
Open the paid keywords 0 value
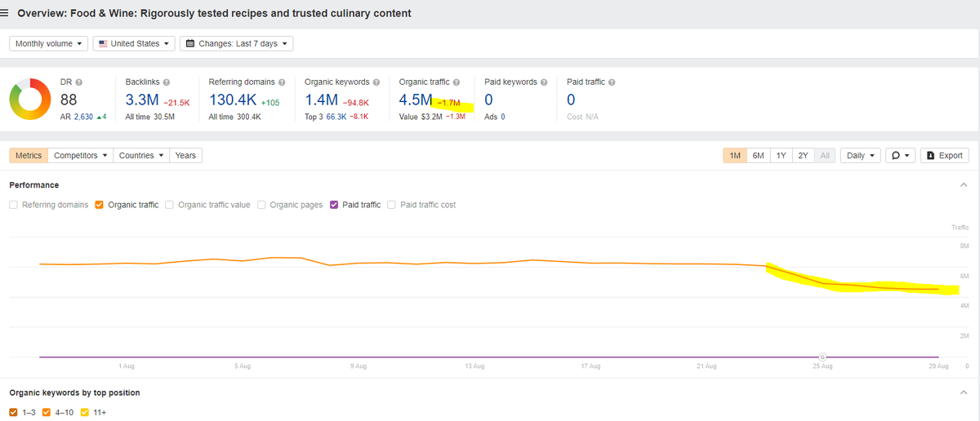point(488,100)
